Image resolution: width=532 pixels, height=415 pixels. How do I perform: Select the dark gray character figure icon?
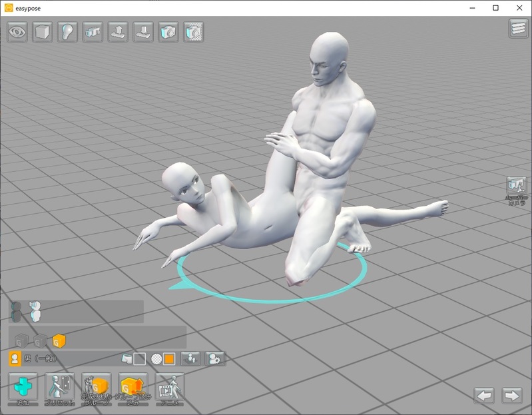pos(16,312)
